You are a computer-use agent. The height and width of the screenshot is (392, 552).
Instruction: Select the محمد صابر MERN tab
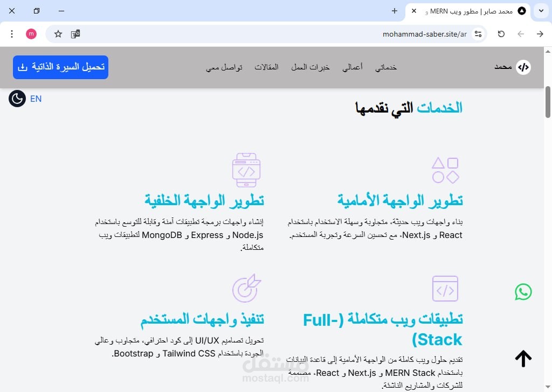point(468,11)
